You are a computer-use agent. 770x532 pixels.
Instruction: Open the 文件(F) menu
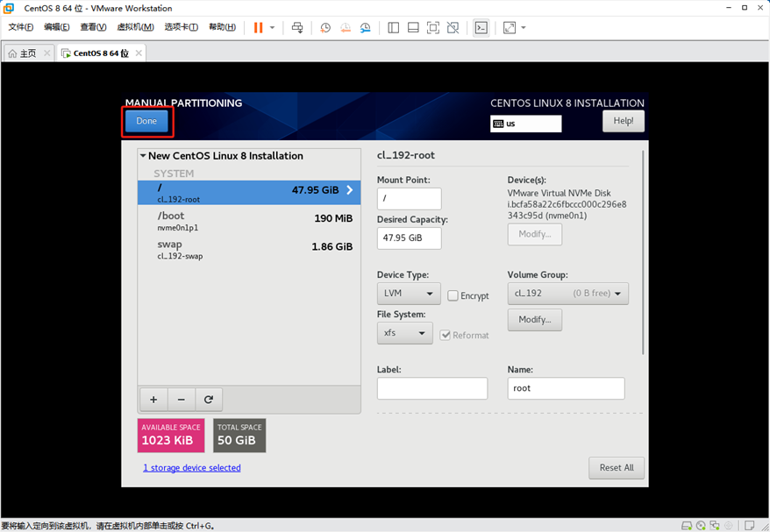point(21,27)
